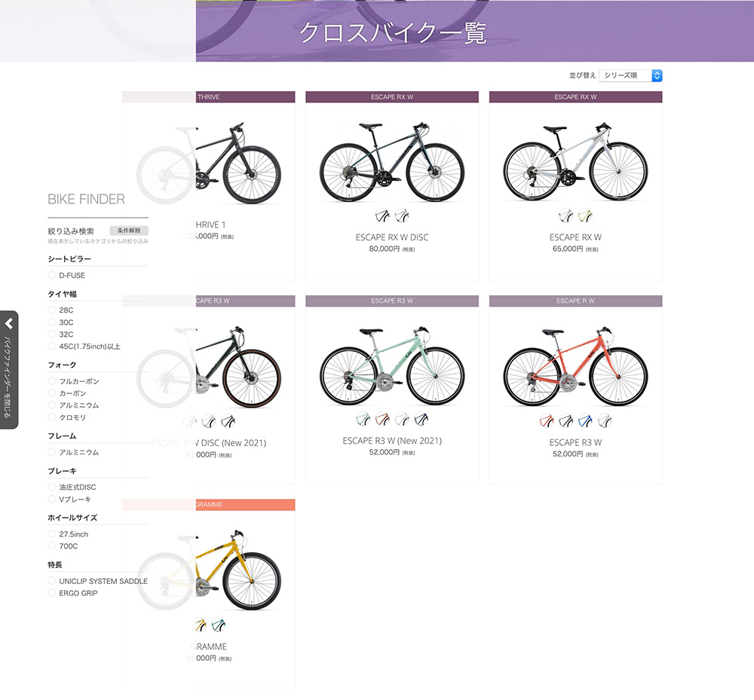
Task: Open the シリーズ順 sort dropdown
Action: click(x=631, y=75)
